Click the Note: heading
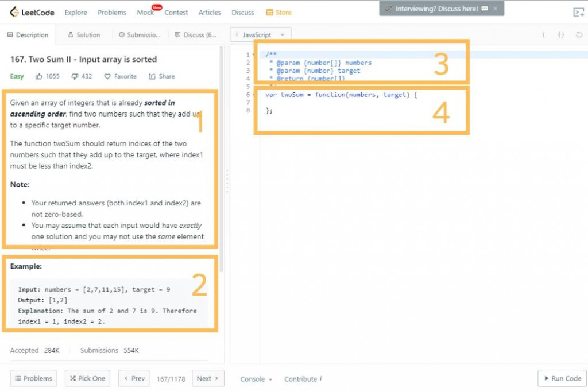Image resolution: width=588 pixels, height=392 pixels. click(x=20, y=184)
